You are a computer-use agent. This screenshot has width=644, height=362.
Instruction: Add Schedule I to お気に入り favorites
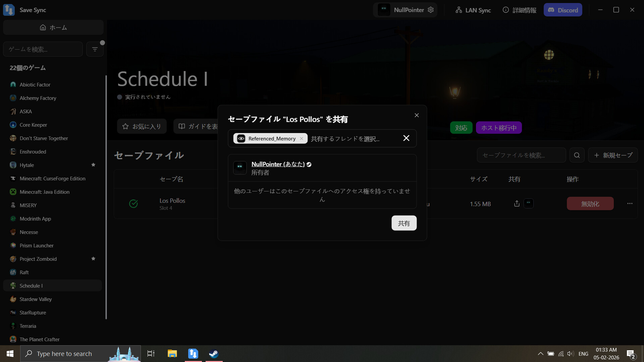click(x=142, y=126)
